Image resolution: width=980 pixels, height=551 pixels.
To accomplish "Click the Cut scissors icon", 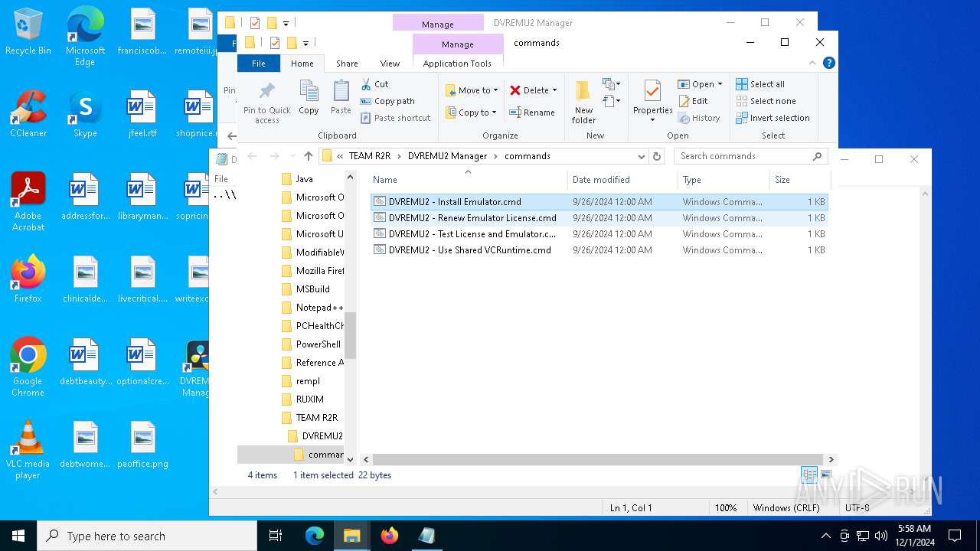I will click(366, 84).
